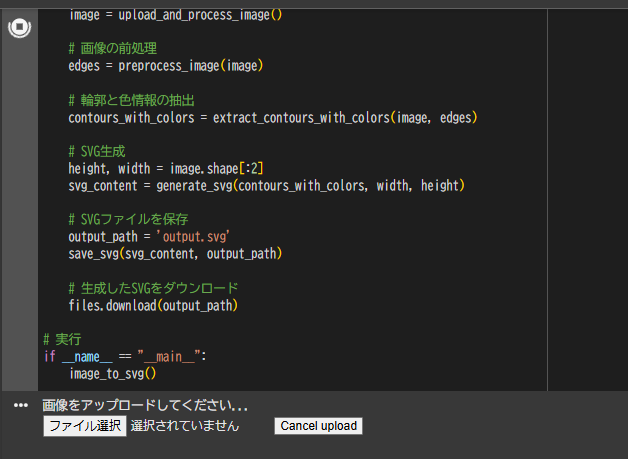Click the comment # 実行

[x=62, y=339]
